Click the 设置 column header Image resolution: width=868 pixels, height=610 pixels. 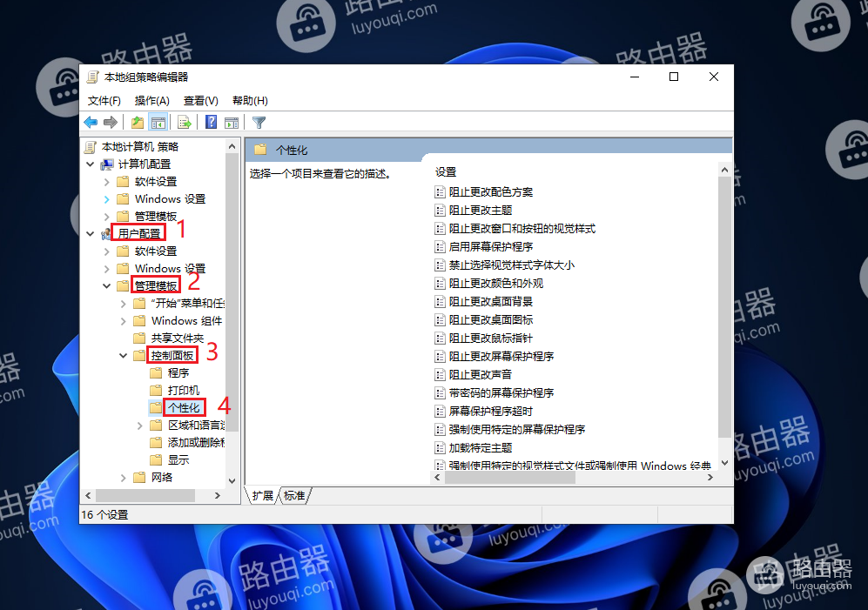[x=446, y=172]
